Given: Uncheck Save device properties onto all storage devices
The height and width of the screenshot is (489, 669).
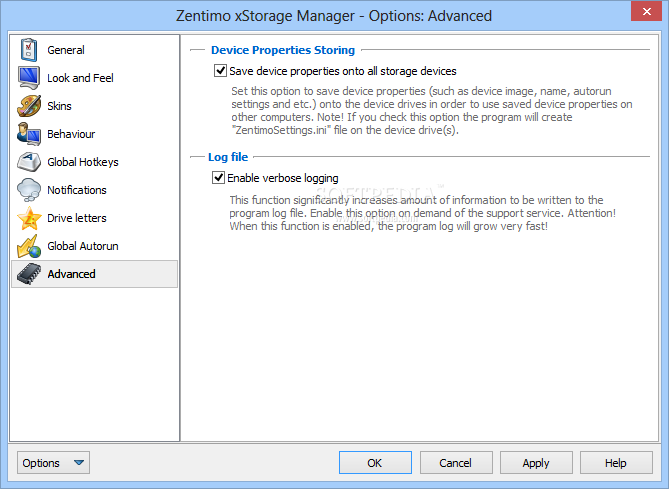Looking at the screenshot, I should (220, 70).
